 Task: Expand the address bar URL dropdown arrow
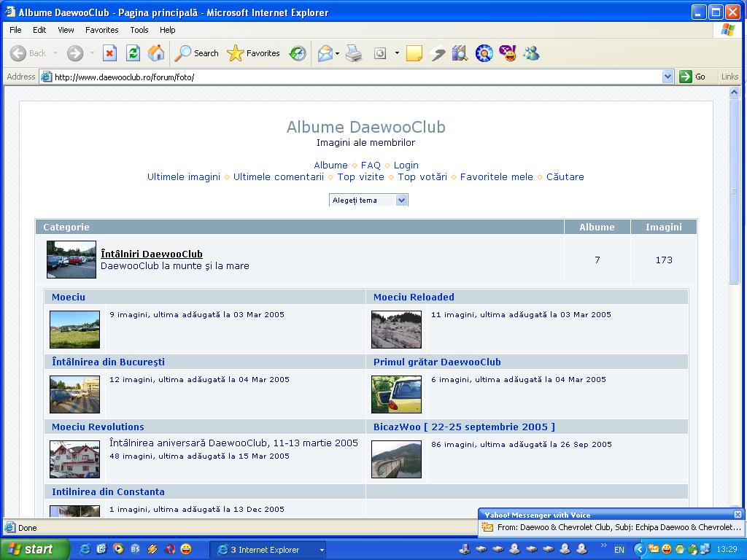(667, 77)
